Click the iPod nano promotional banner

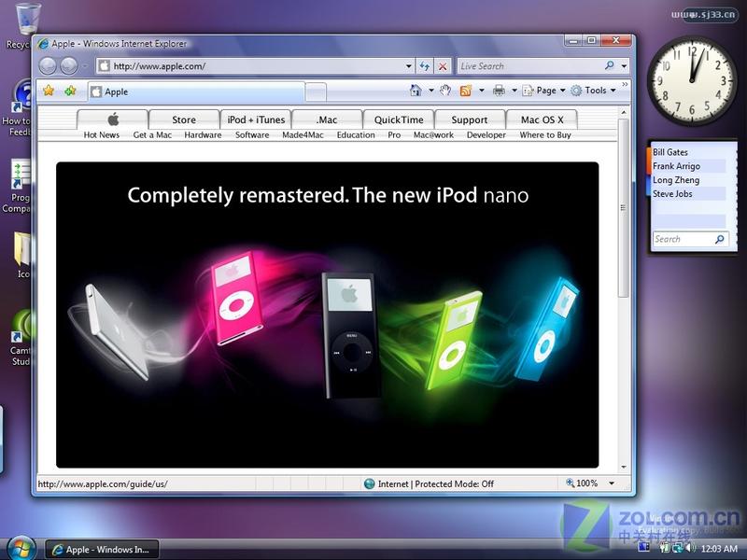tap(328, 315)
